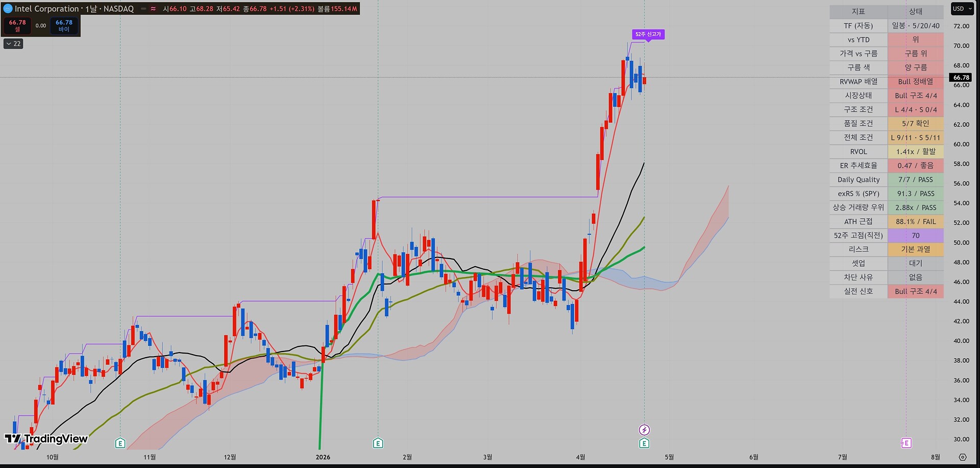The image size is (980, 468).
Task: Click the Intel logo icon beside symbol name
Action: (x=8, y=9)
